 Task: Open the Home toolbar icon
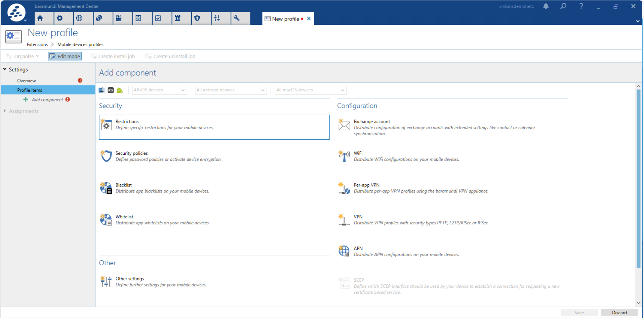40,18
